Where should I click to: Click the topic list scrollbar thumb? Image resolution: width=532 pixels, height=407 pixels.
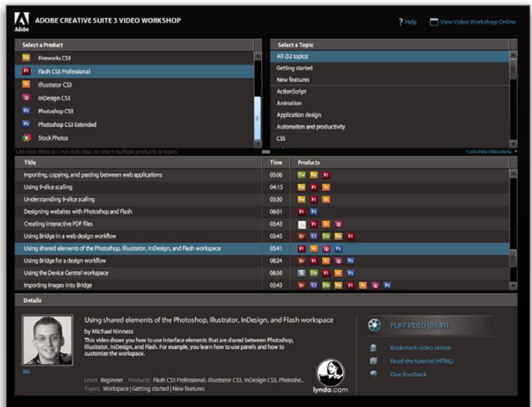click(x=513, y=69)
